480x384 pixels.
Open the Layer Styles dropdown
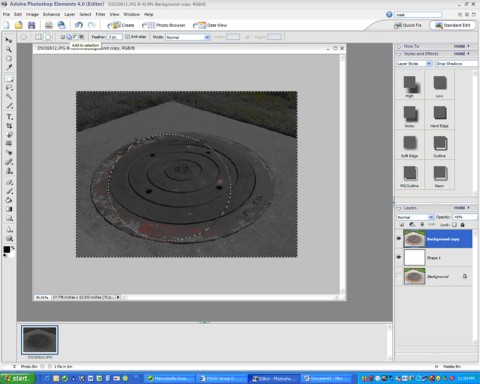click(x=414, y=63)
